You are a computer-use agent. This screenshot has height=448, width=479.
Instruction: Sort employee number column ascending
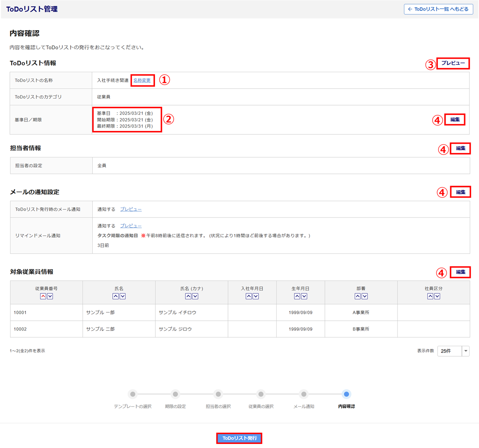[43, 296]
